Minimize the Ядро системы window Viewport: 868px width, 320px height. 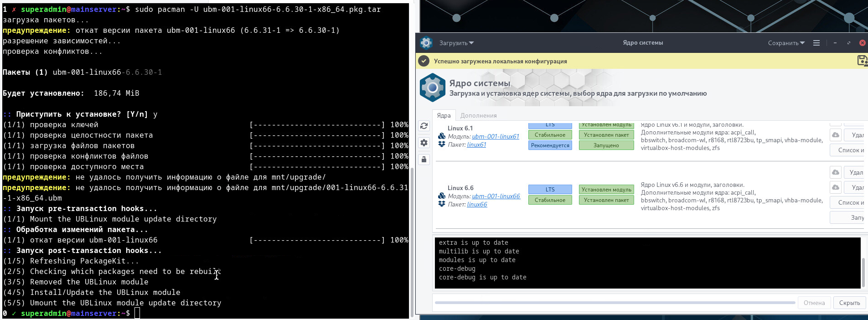click(x=835, y=43)
